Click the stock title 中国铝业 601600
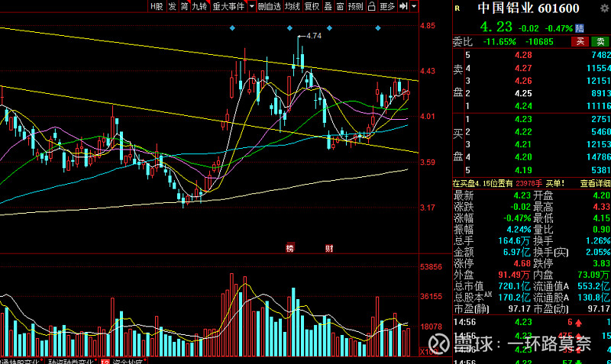 [529, 8]
